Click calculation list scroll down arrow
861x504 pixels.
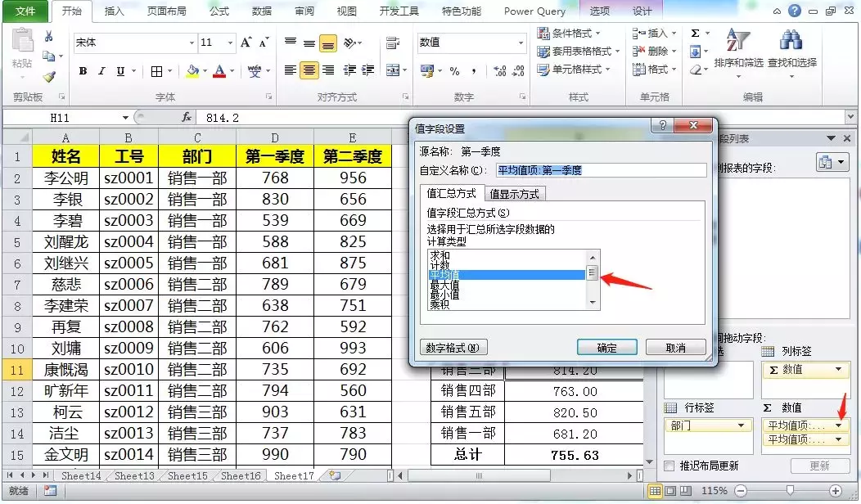click(592, 303)
